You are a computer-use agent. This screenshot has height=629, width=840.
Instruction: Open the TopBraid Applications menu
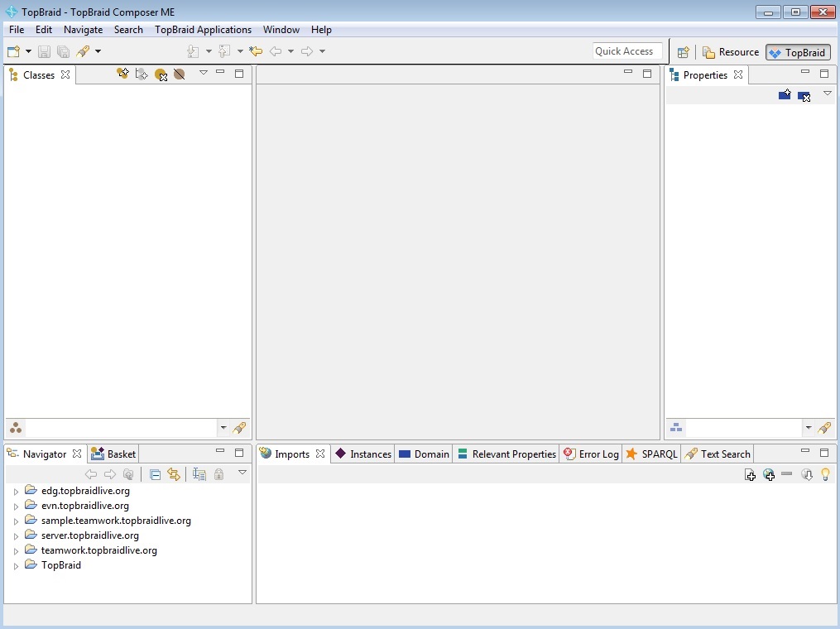coord(203,30)
